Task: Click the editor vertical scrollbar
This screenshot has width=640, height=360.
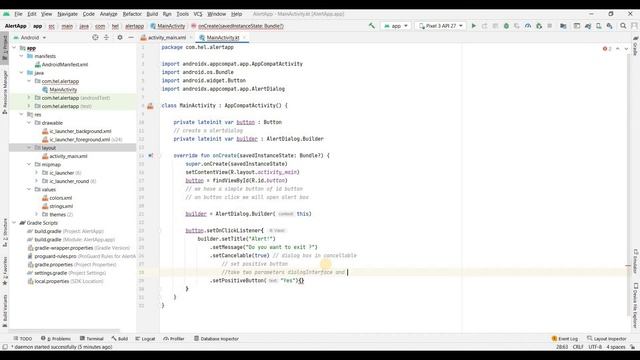Action: pyautogui.click(x=629, y=184)
